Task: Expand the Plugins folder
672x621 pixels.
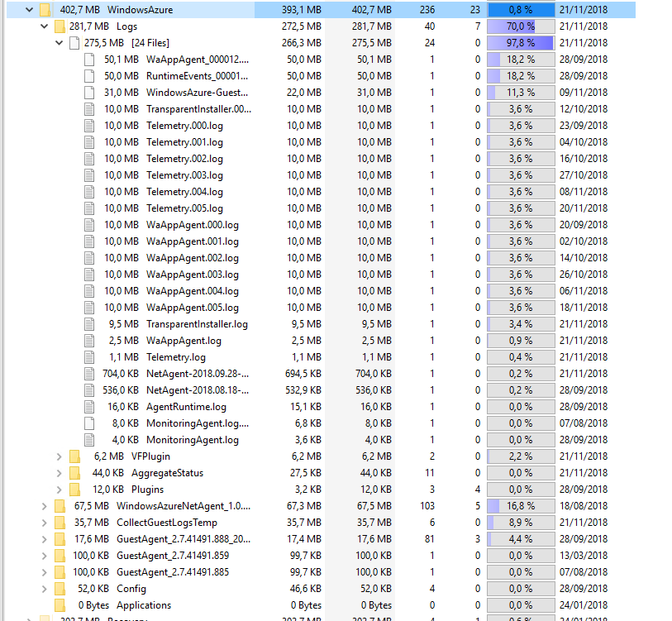Action: coord(59,490)
